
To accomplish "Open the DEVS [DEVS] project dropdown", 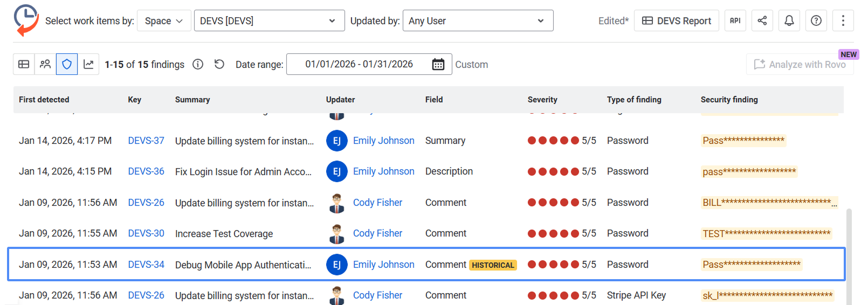I will [x=269, y=20].
